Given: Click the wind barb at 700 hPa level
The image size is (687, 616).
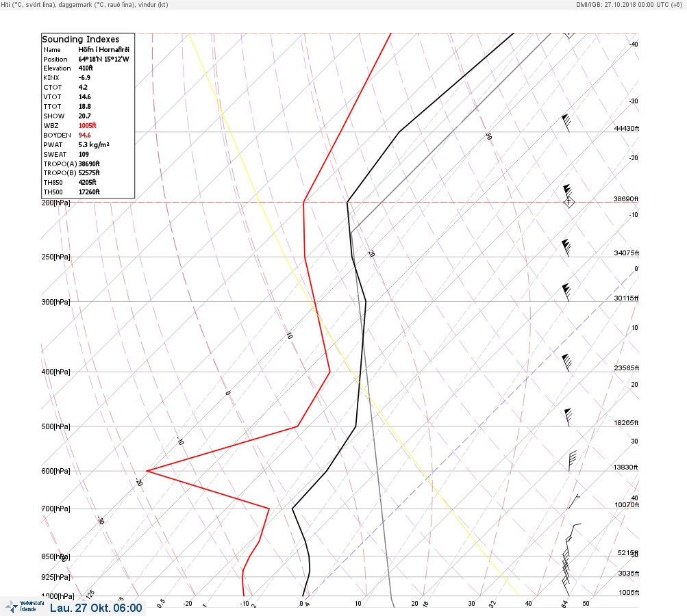Looking at the screenshot, I should 574,502.
